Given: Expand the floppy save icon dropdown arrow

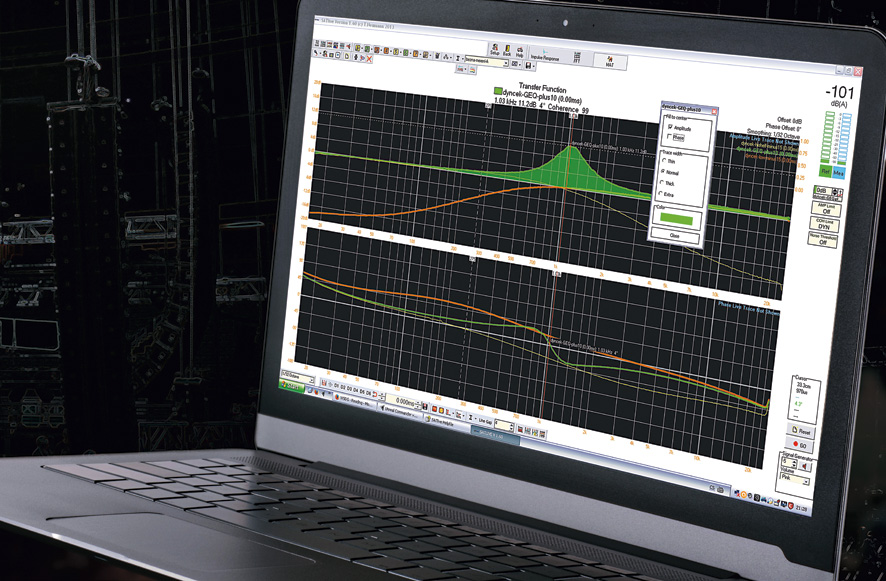Looking at the screenshot, I should click(534, 66).
